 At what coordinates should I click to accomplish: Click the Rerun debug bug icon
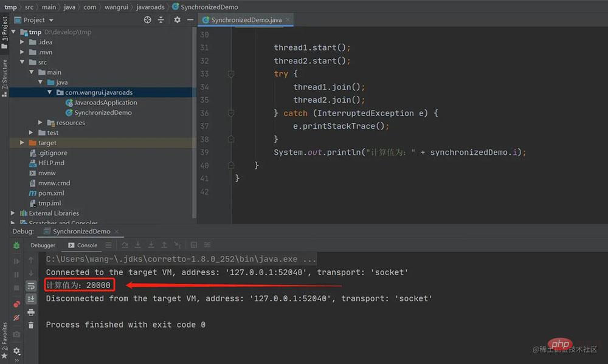16,246
